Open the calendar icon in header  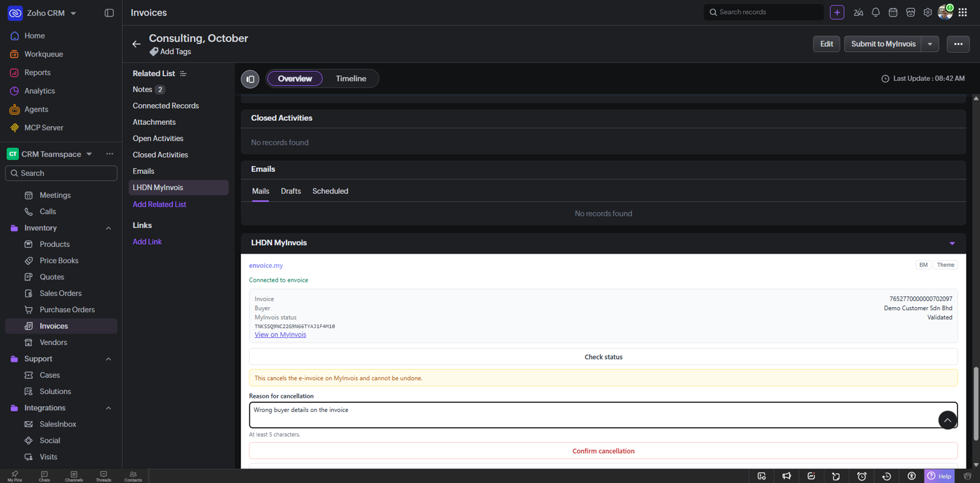(x=893, y=12)
